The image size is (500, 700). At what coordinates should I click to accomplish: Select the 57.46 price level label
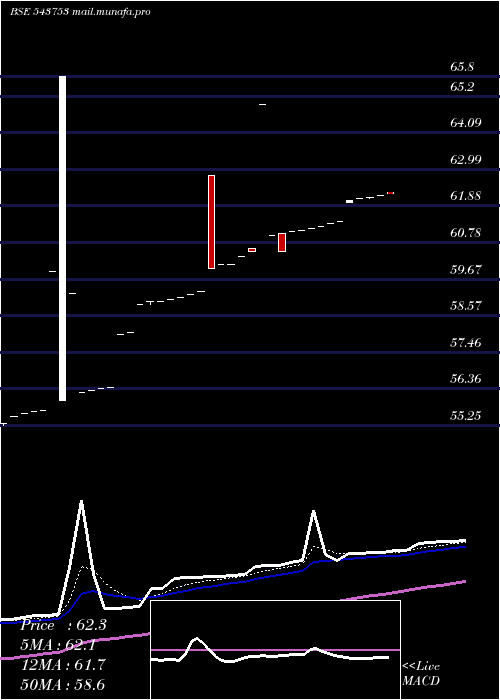coord(466,343)
